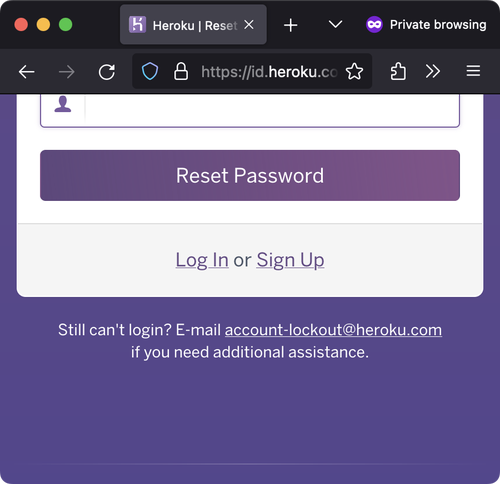Open the Firefox hamburger application menu
Image resolution: width=500 pixels, height=484 pixels.
[473, 71]
